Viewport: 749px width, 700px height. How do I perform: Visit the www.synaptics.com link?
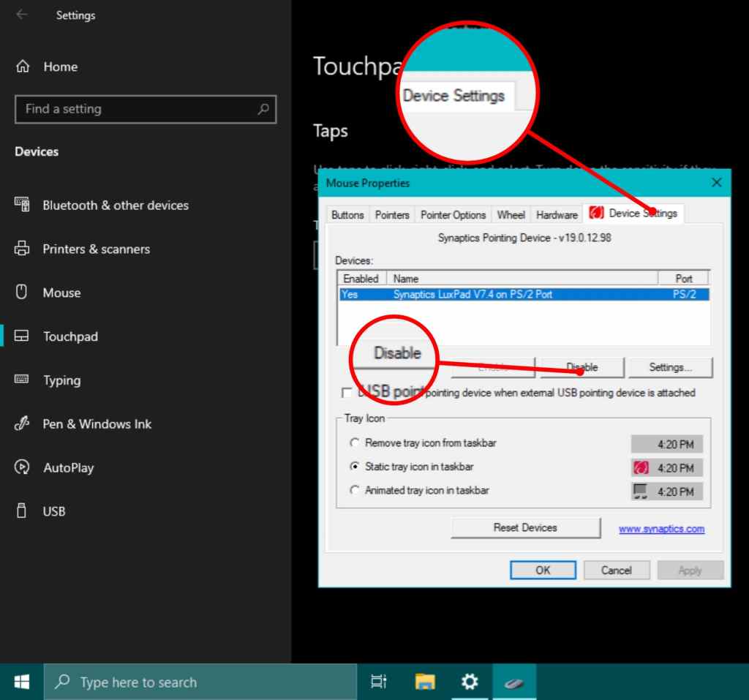pos(661,527)
